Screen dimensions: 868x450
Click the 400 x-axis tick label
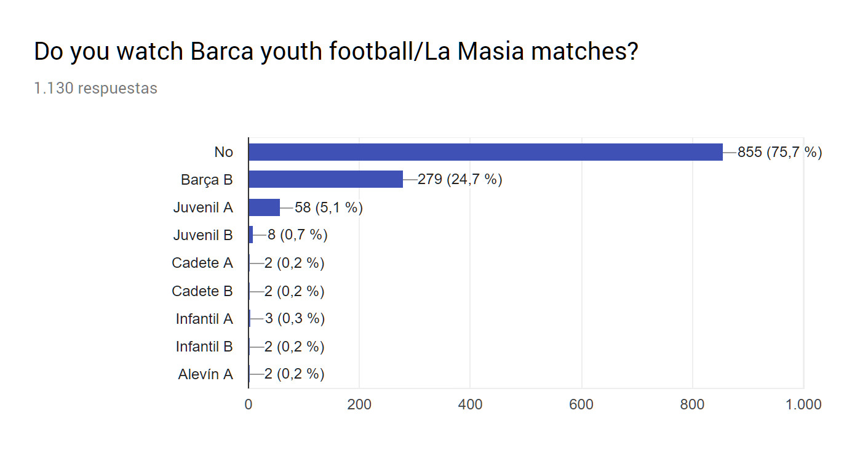[470, 404]
